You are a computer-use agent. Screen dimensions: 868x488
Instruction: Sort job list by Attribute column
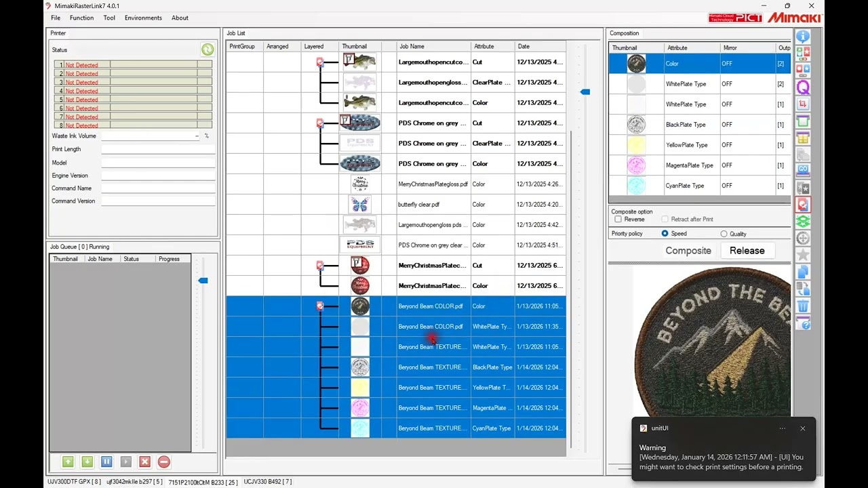[493, 47]
